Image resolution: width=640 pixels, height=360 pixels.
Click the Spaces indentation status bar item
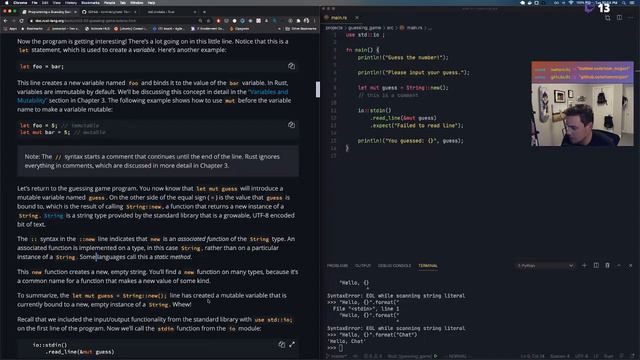tap(560, 356)
